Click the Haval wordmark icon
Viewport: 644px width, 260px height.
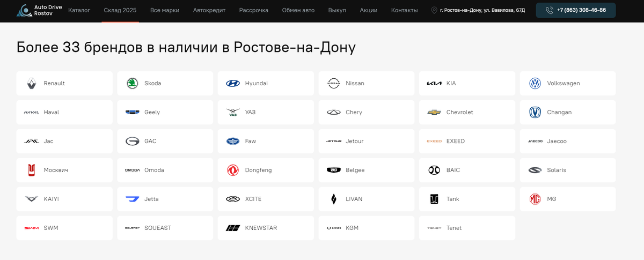click(x=31, y=113)
